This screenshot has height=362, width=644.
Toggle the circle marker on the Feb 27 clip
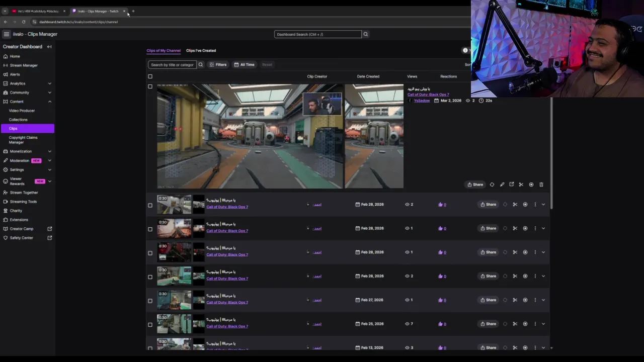click(x=505, y=300)
